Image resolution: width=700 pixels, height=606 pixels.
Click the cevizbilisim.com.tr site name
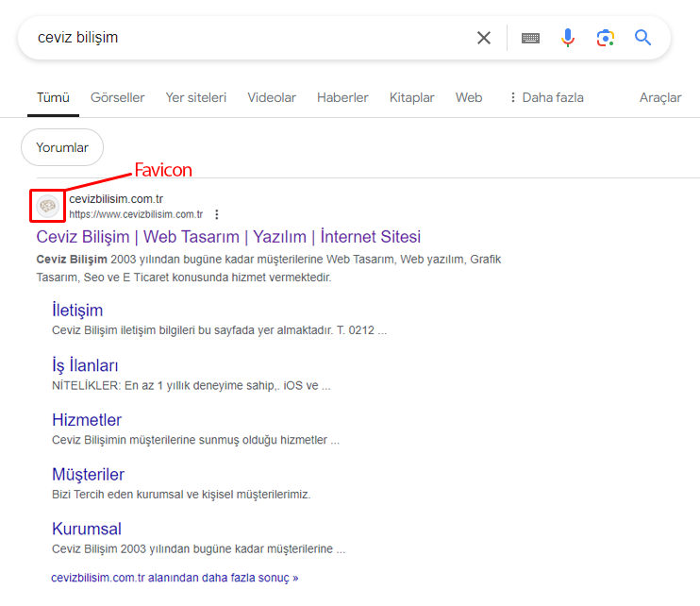click(116, 199)
